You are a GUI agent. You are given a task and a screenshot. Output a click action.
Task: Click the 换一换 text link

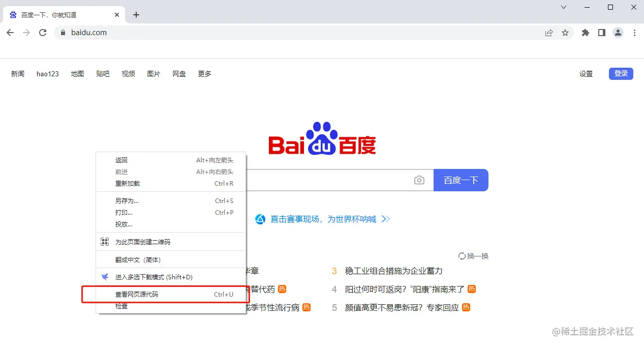478,256
